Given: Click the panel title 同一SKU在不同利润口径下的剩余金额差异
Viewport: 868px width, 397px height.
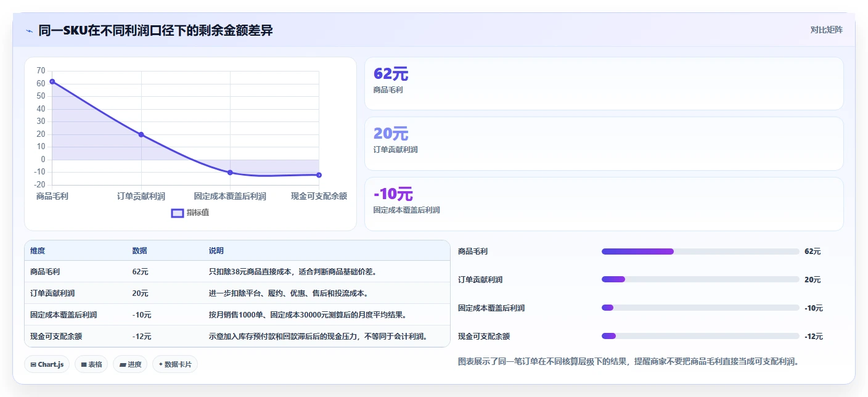Looking at the screenshot, I should tap(155, 30).
